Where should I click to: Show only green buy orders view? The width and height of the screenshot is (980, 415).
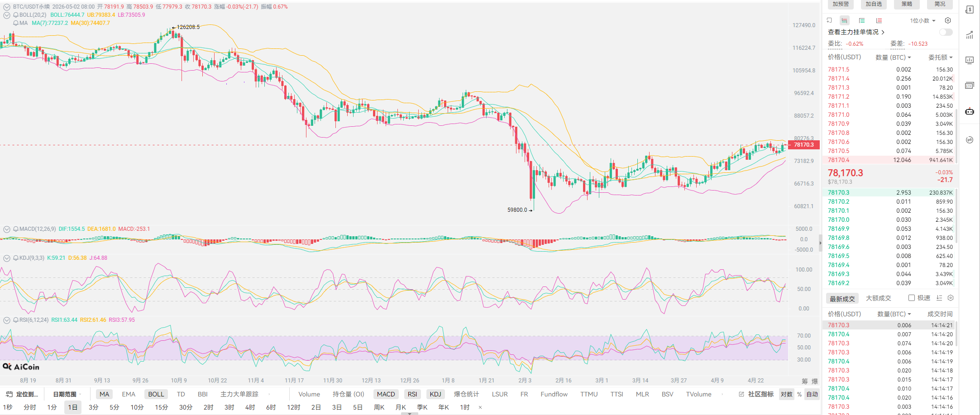point(862,20)
